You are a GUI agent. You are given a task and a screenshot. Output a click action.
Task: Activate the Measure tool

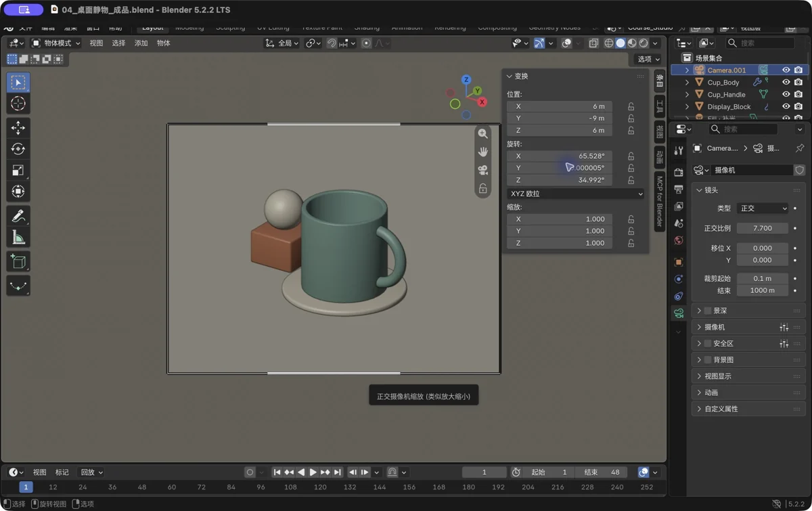[18, 237]
